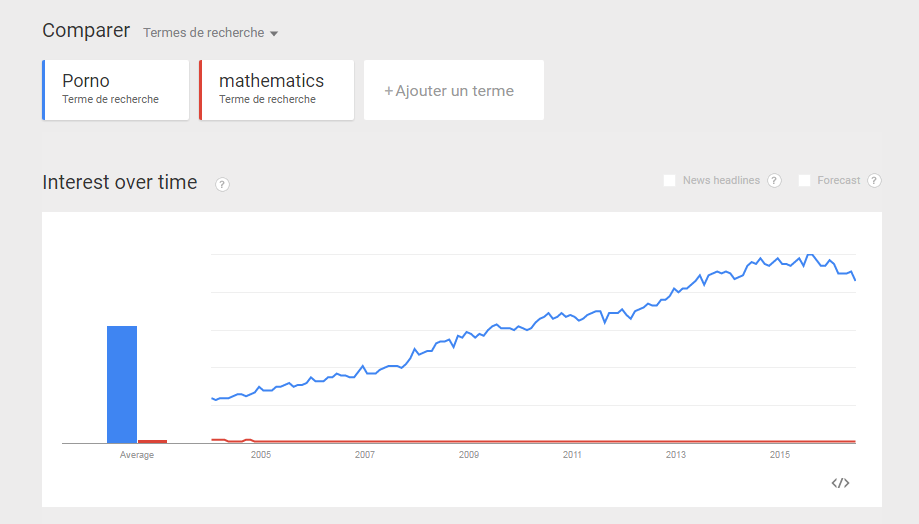Select the Porno search term box
The width and height of the screenshot is (919, 524).
pos(115,90)
